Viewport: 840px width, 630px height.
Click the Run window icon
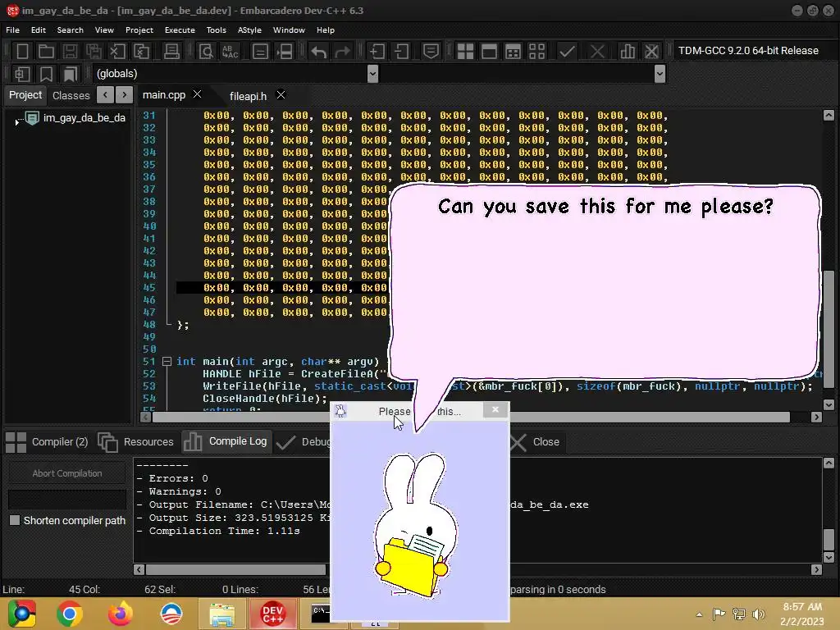point(489,52)
